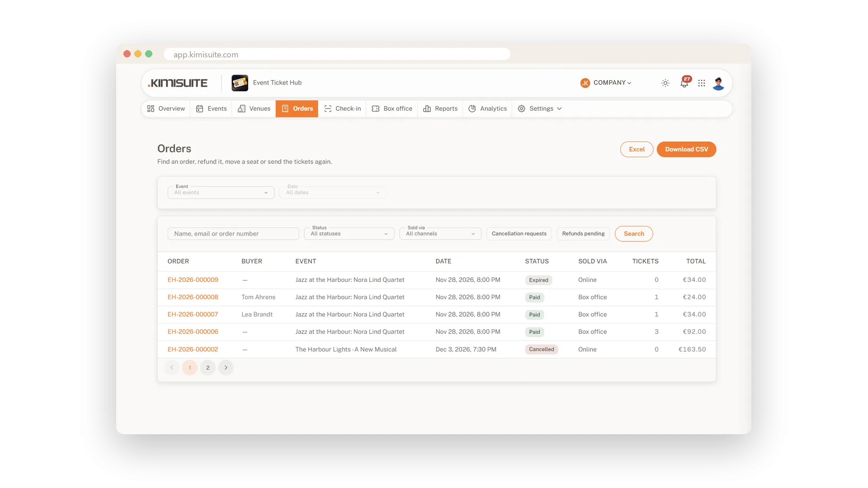Open order EH-2026-000009
Viewport: 868px width, 488px height.
point(193,280)
